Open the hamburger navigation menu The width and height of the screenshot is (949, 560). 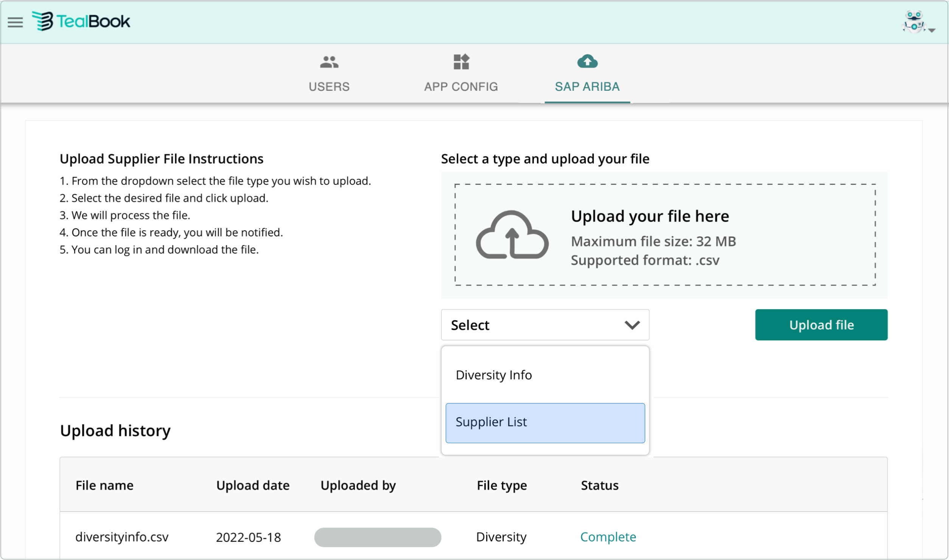[15, 22]
